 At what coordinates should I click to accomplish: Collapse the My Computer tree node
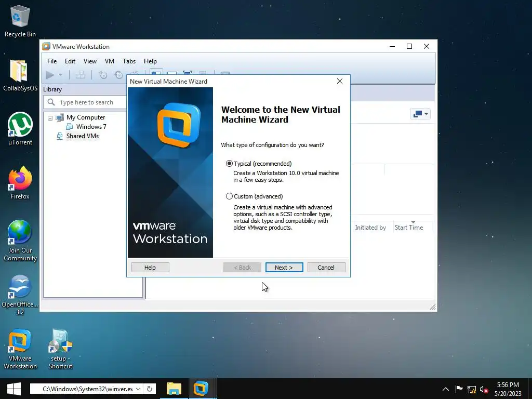pyautogui.click(x=50, y=118)
